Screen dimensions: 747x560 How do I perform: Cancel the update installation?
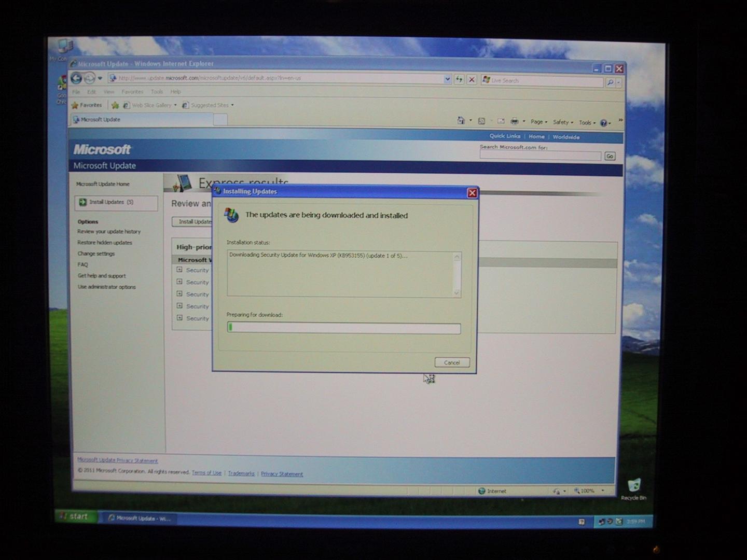coord(452,362)
